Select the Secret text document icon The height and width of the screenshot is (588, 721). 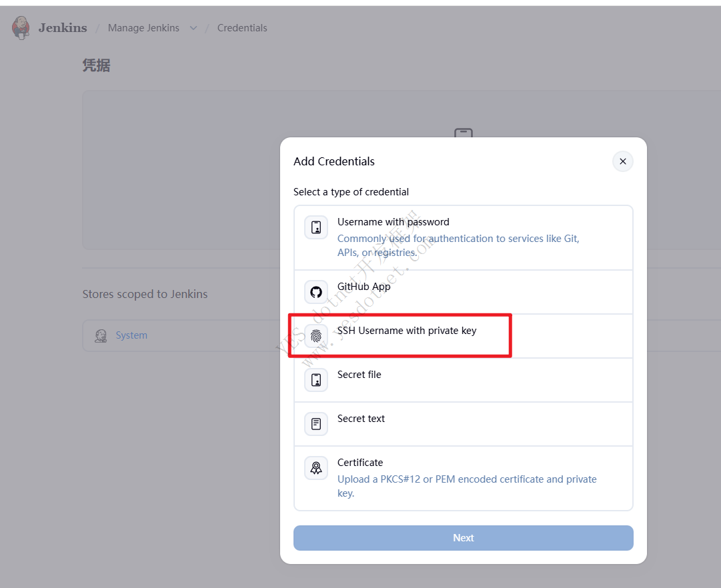(316, 424)
